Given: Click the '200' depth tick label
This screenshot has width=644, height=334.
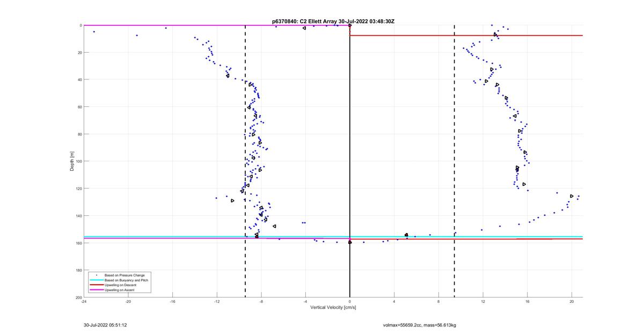Looking at the screenshot, I should tap(78, 297).
